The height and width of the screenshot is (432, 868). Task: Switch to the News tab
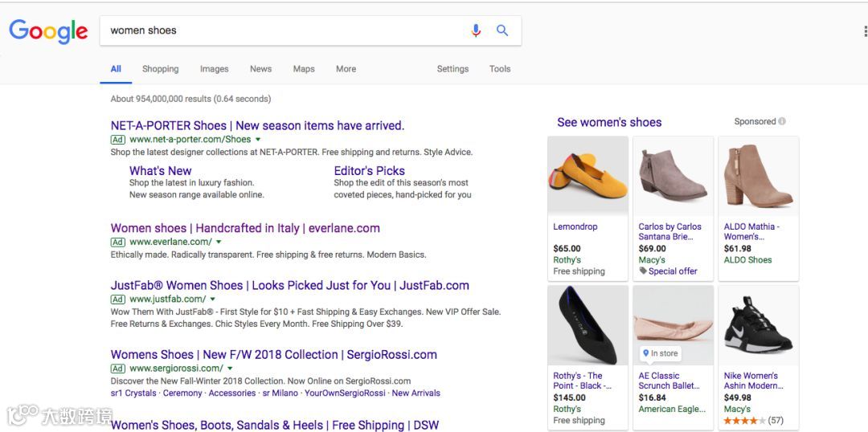260,69
